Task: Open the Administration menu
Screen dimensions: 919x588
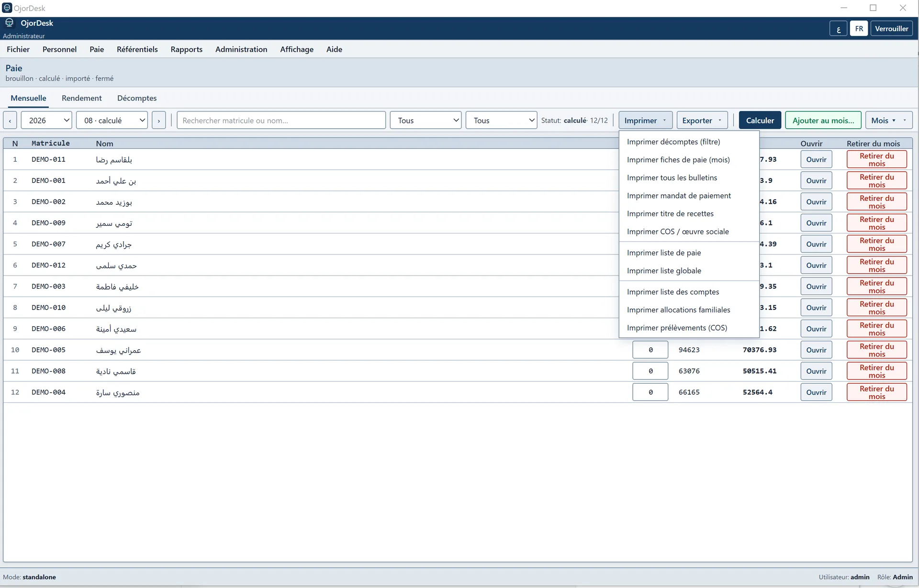Action: tap(241, 49)
